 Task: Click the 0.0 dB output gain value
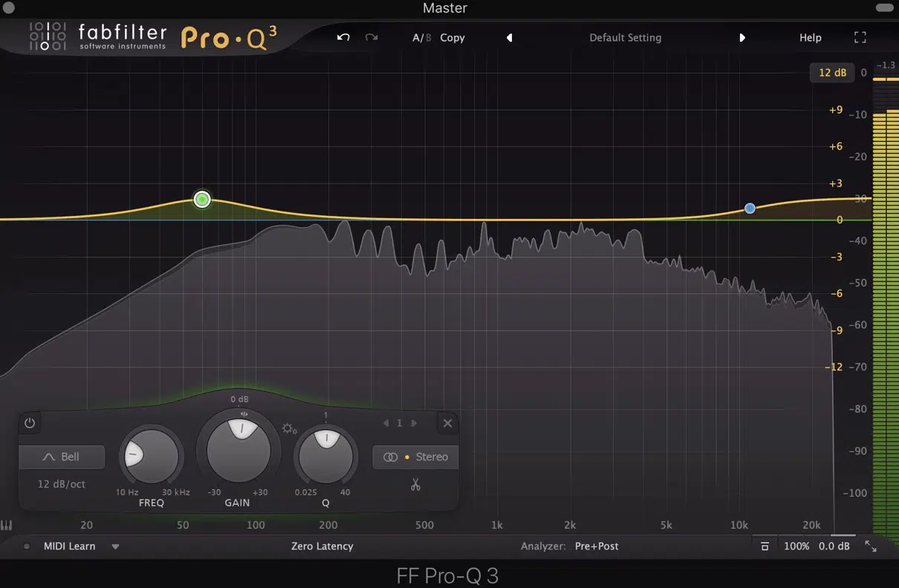(834, 546)
